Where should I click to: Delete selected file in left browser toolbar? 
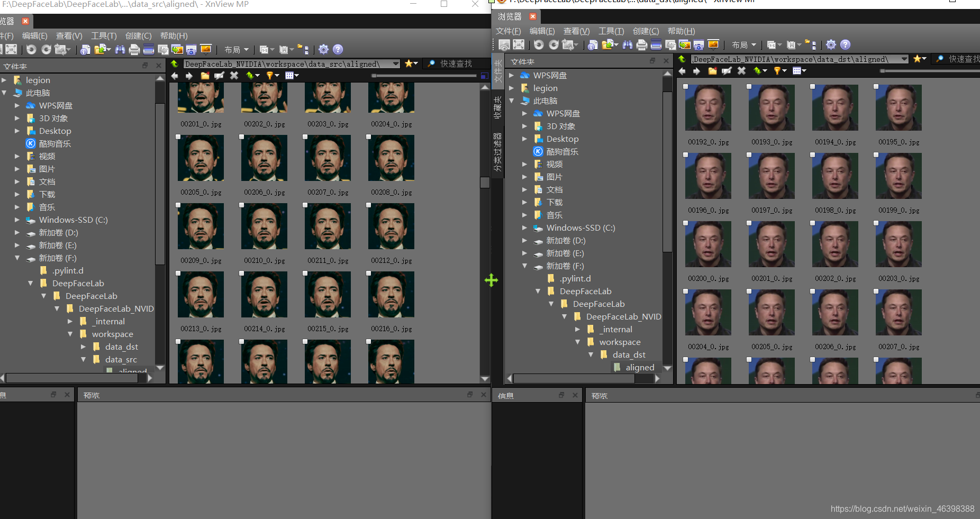[234, 76]
